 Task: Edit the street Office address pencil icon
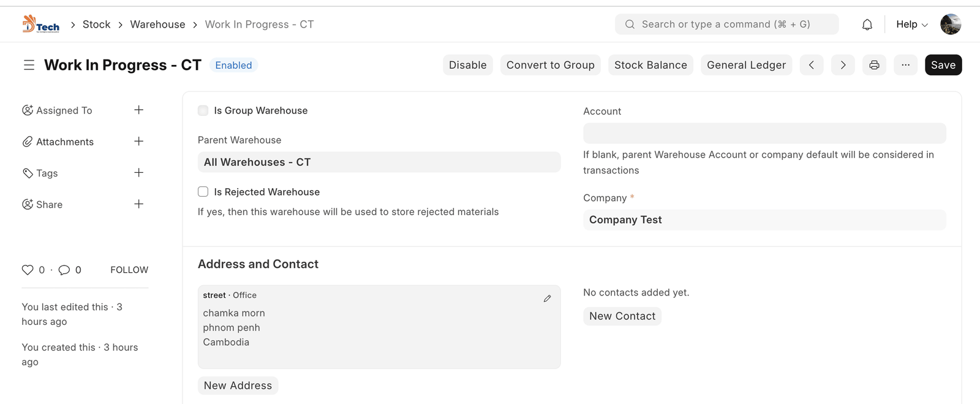547,299
